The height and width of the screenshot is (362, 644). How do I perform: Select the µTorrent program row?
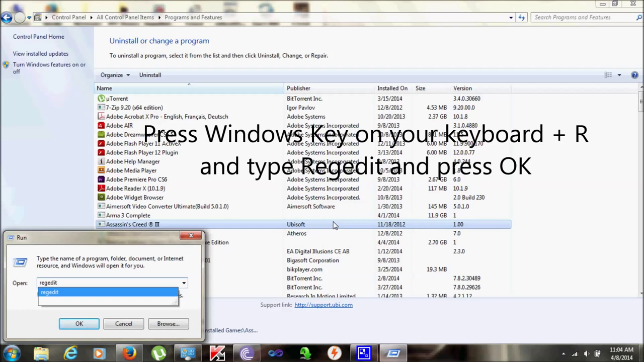coord(303,99)
